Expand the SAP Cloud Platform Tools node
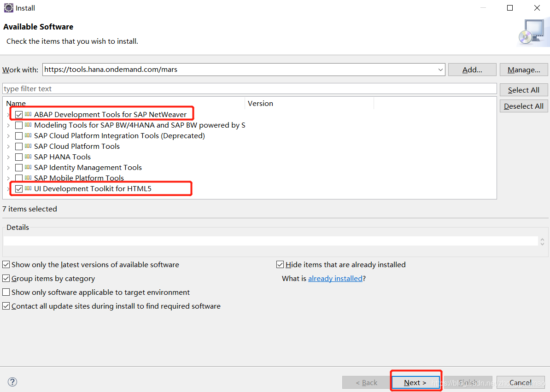 point(8,146)
